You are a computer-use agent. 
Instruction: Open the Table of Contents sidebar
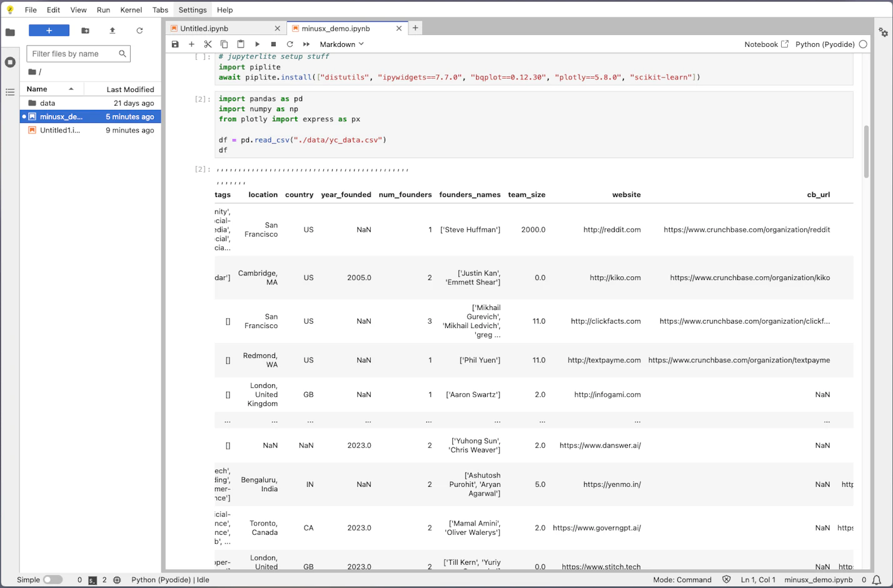[10, 92]
